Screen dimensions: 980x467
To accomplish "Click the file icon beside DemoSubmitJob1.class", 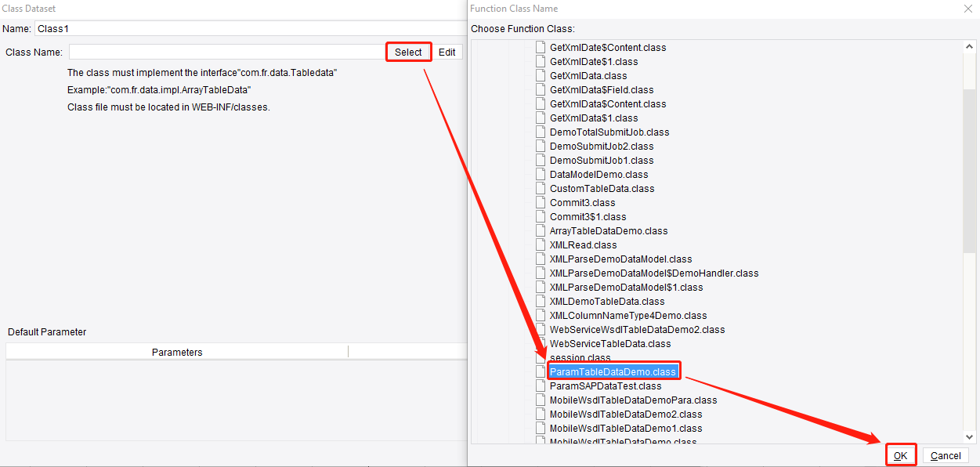I will coord(540,160).
